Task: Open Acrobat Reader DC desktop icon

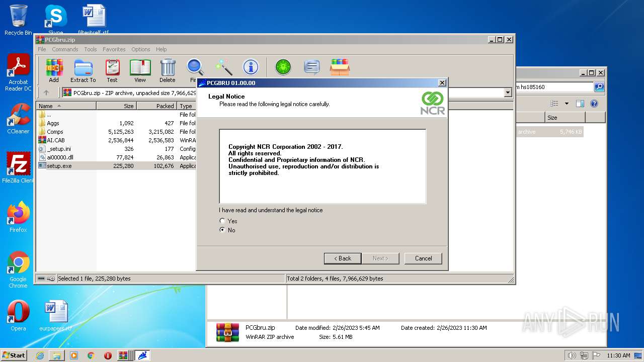Action: (18, 73)
